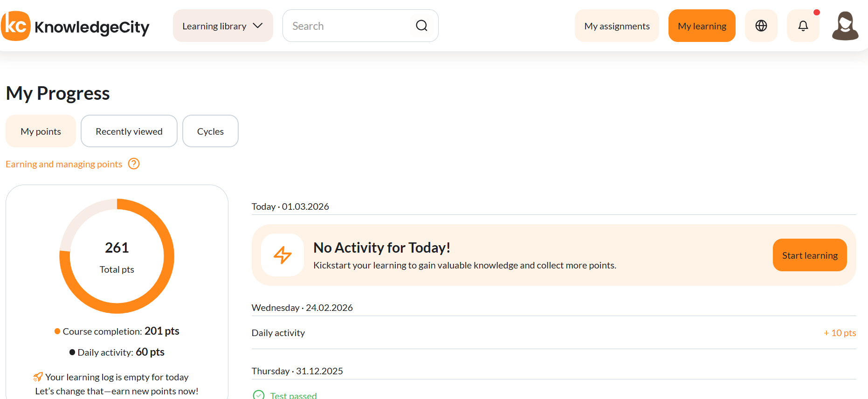
Task: Click the lightning bolt activity icon
Action: point(282,255)
